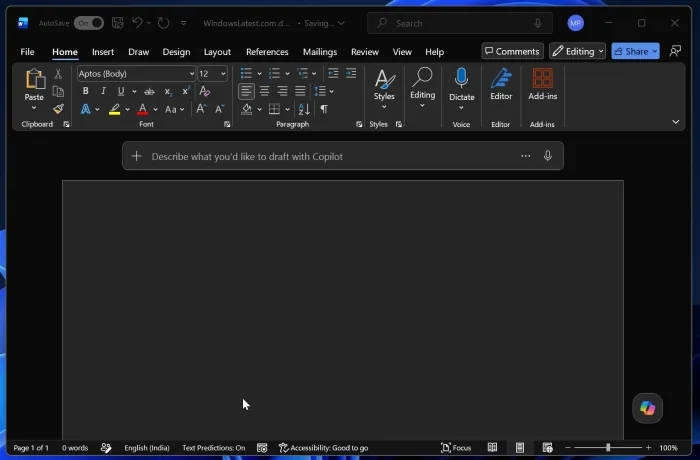Click the account avatar MP

(x=575, y=23)
